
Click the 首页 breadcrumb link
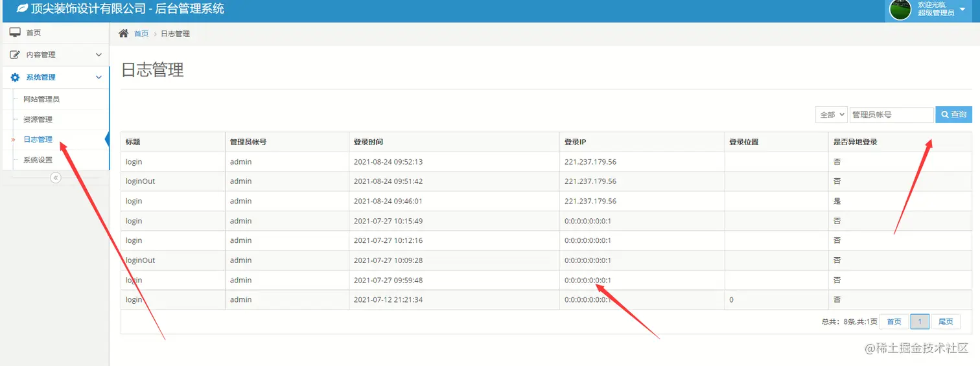(141, 34)
